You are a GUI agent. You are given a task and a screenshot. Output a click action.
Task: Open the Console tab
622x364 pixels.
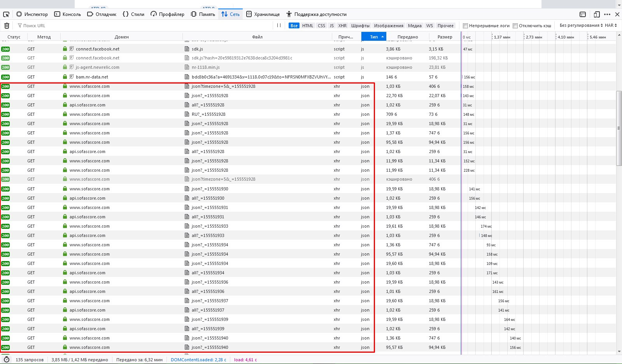point(67,14)
